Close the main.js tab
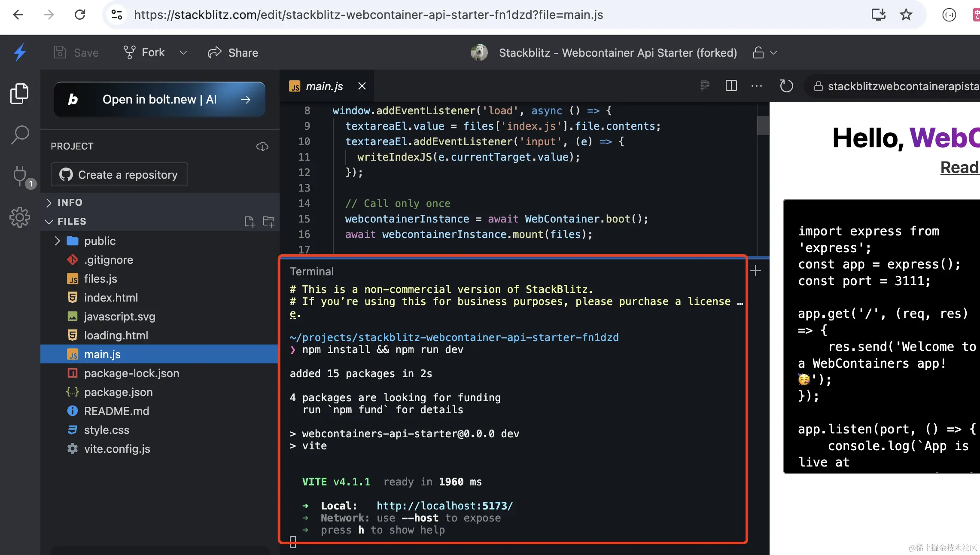The image size is (980, 555). 362,86
